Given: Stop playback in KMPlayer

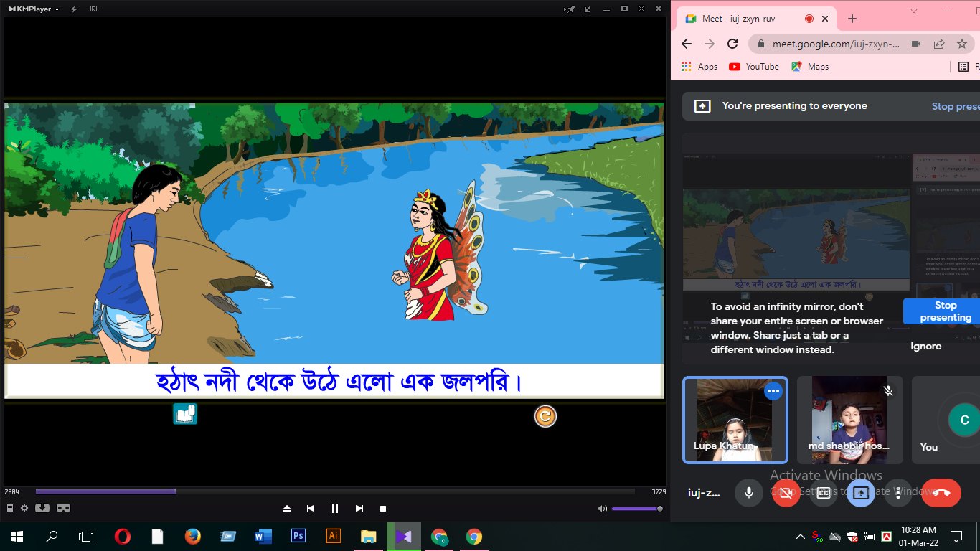Looking at the screenshot, I should click(383, 509).
